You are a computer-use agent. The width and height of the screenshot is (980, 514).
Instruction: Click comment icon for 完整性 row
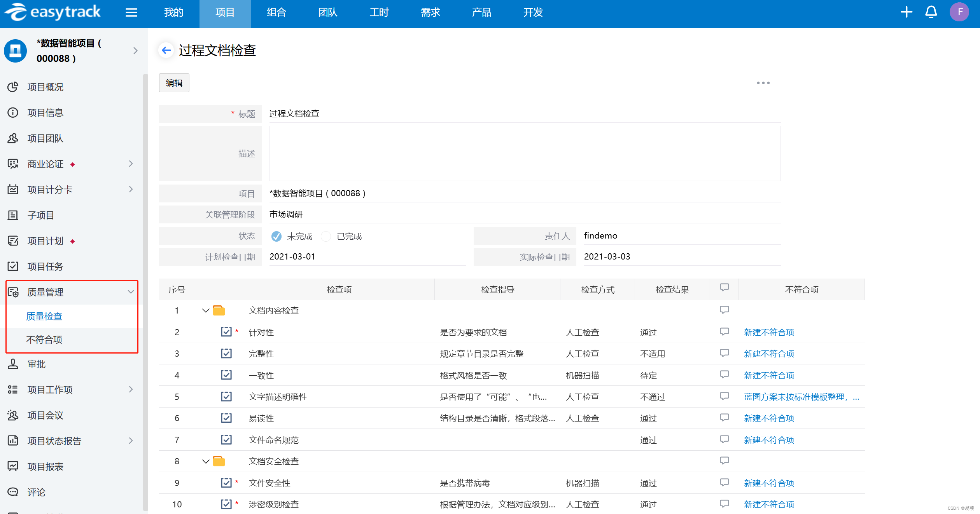(x=724, y=353)
